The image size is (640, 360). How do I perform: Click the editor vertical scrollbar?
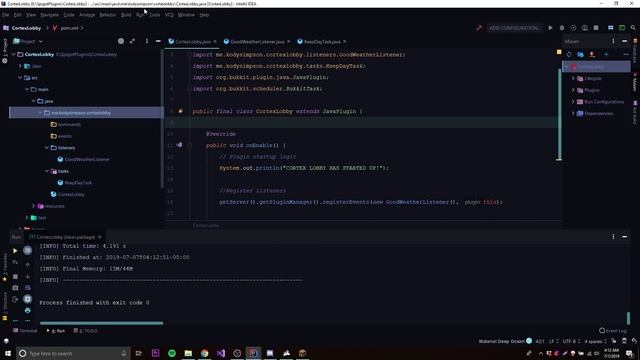pos(559,114)
